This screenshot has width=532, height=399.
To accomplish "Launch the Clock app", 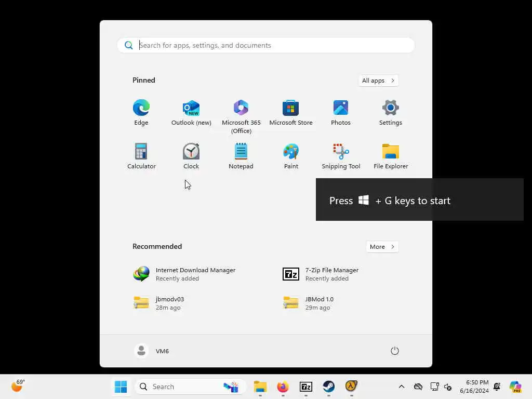I will pos(191,156).
